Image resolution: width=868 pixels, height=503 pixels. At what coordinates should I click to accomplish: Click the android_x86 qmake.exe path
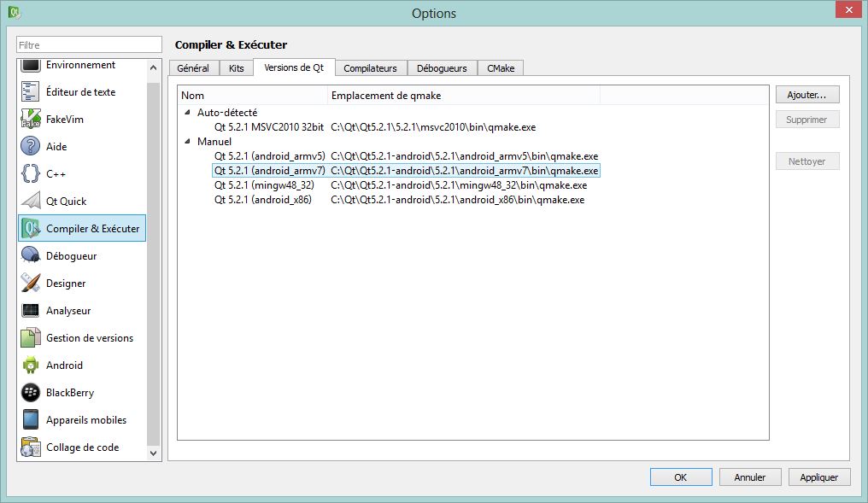457,199
